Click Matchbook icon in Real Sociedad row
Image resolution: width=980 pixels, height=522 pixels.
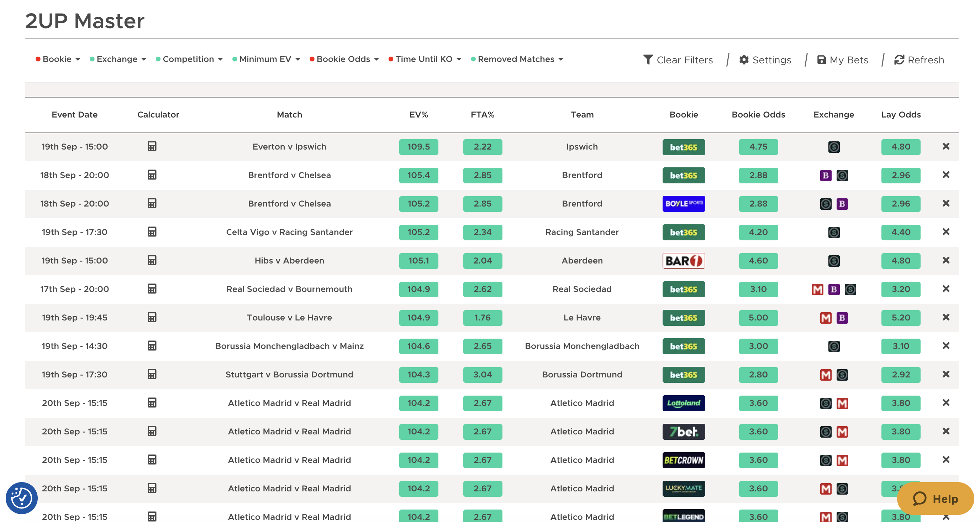click(x=817, y=289)
